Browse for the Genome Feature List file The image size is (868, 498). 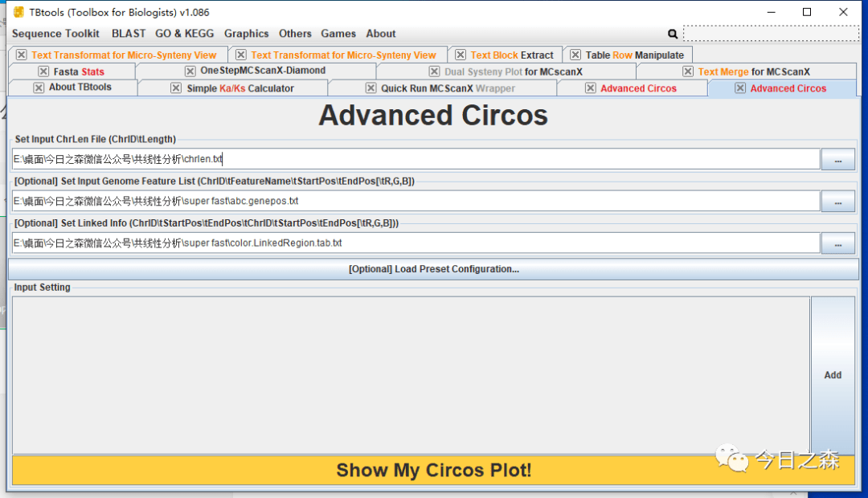(x=838, y=202)
